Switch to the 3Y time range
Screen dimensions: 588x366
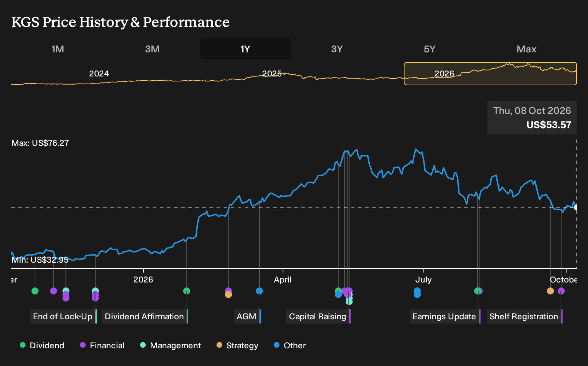coord(337,49)
